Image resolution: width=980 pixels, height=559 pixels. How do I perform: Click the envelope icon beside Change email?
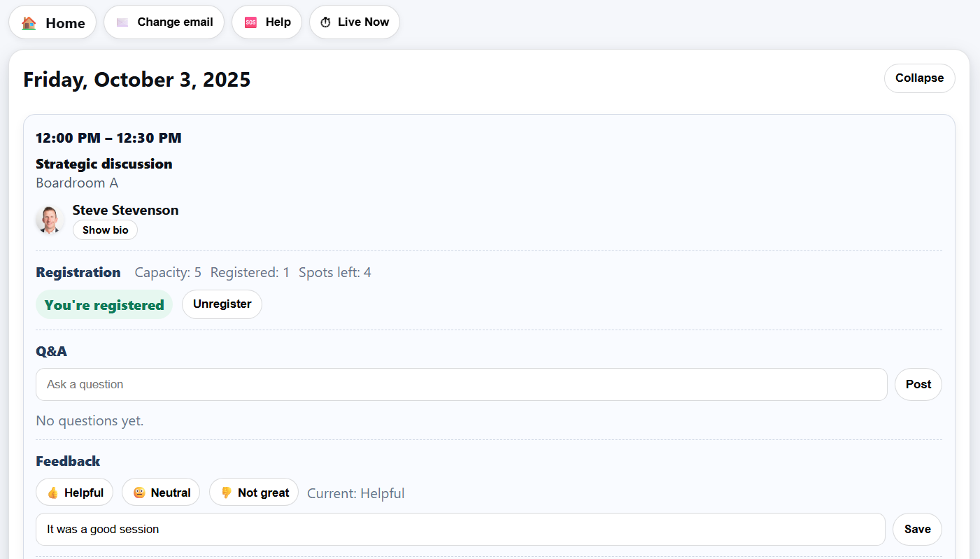[122, 22]
